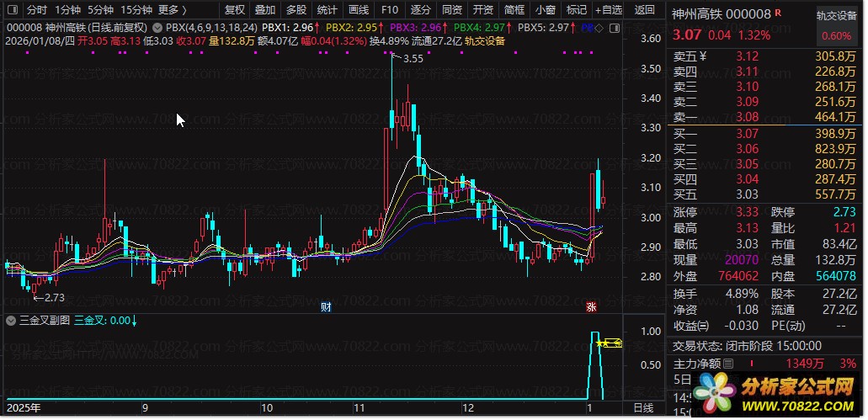This screenshot has width=868, height=420.
Task: Select the 买一 price 3.07 row
Action: click(765, 133)
